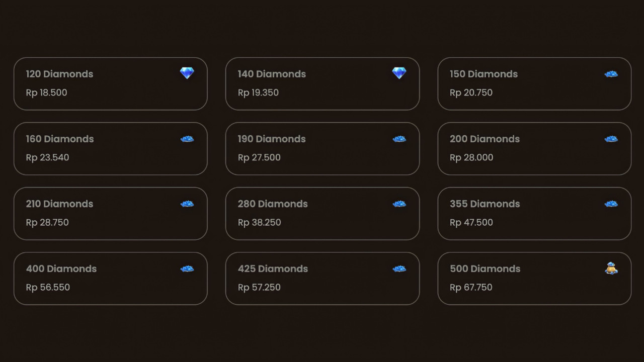Viewport: 644px width, 362px height.
Task: Click the diamond pile icon on 200 Diamonds
Action: click(611, 139)
